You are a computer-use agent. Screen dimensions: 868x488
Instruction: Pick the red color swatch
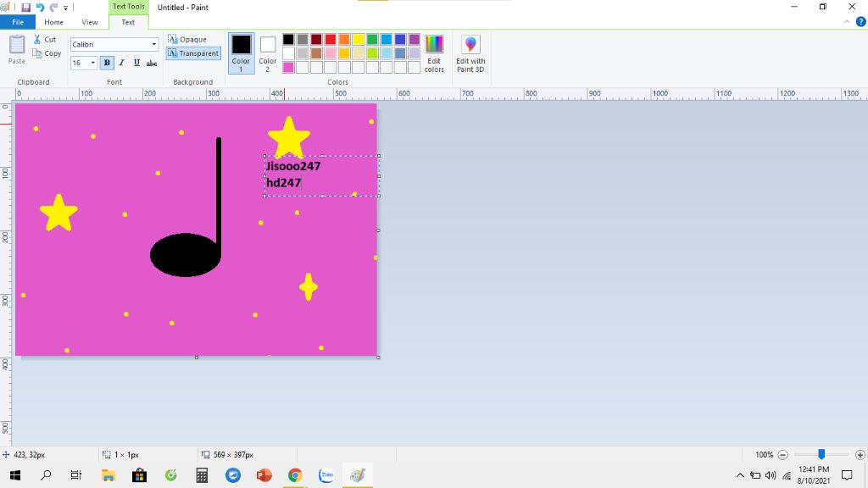[x=331, y=39]
